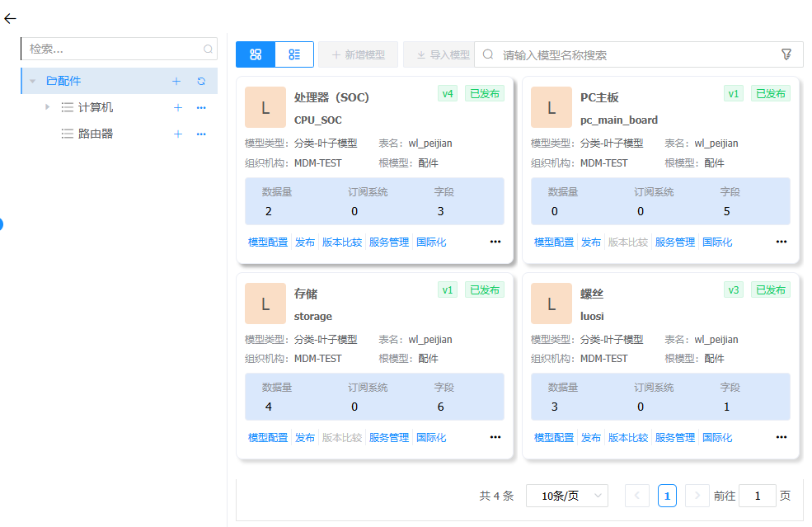Collapse the left sidebar panel handle
Image resolution: width=812 pixels, height=527 pixels.
[1, 224]
